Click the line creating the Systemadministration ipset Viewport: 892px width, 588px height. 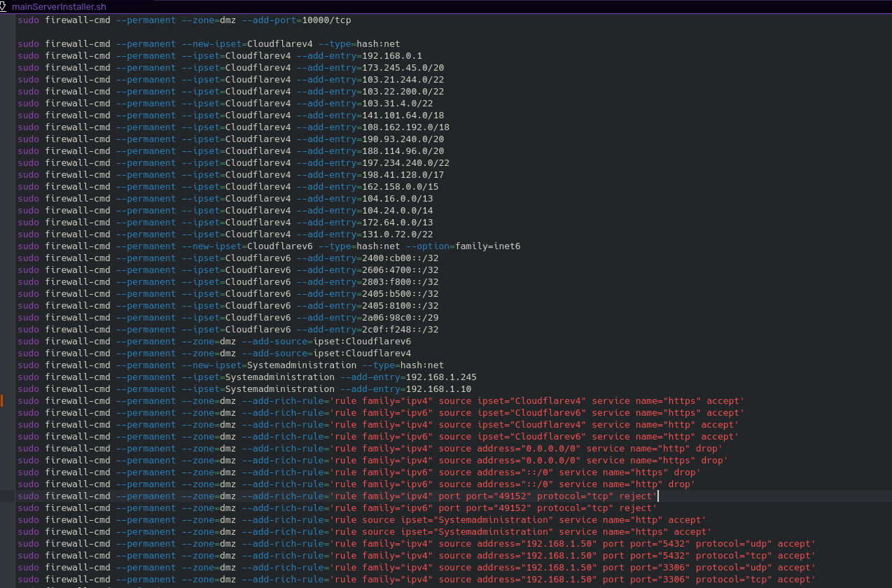click(x=231, y=365)
